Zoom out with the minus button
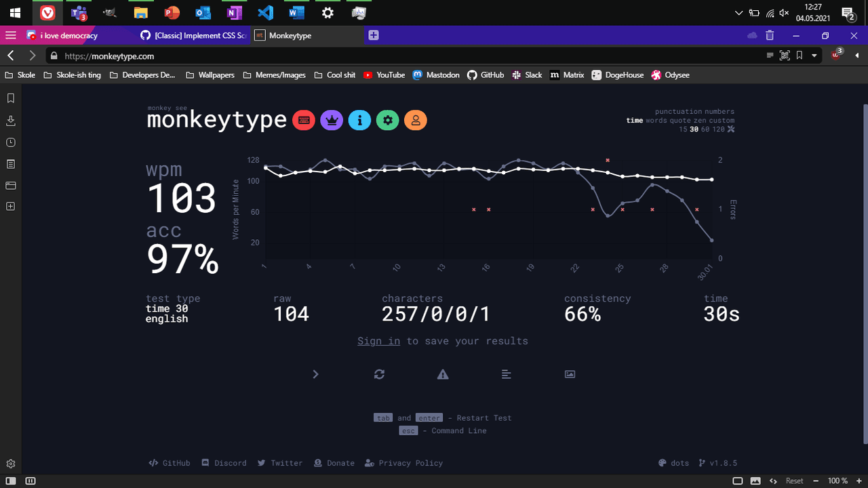868x488 pixels. pyautogui.click(x=816, y=481)
